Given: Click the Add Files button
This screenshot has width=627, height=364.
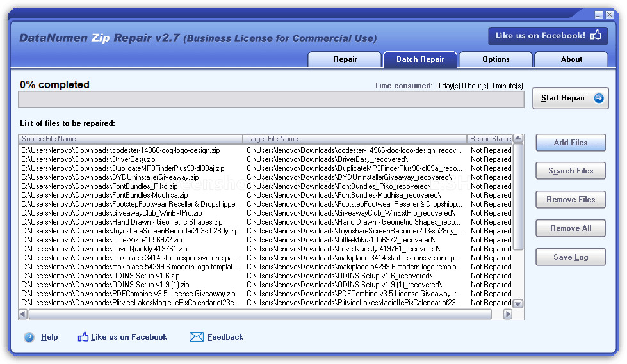Looking at the screenshot, I should [571, 143].
